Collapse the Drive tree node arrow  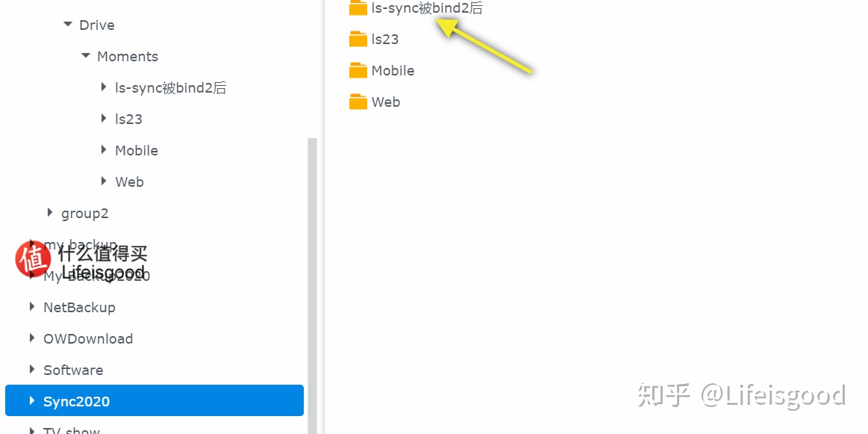(x=67, y=25)
